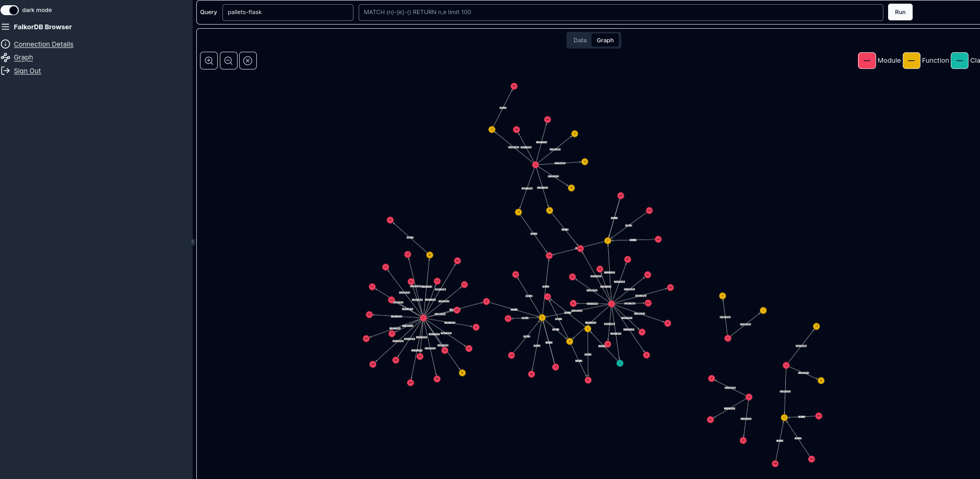The height and width of the screenshot is (479, 980).
Task: Click the zoom out magnifier icon
Action: point(229,61)
